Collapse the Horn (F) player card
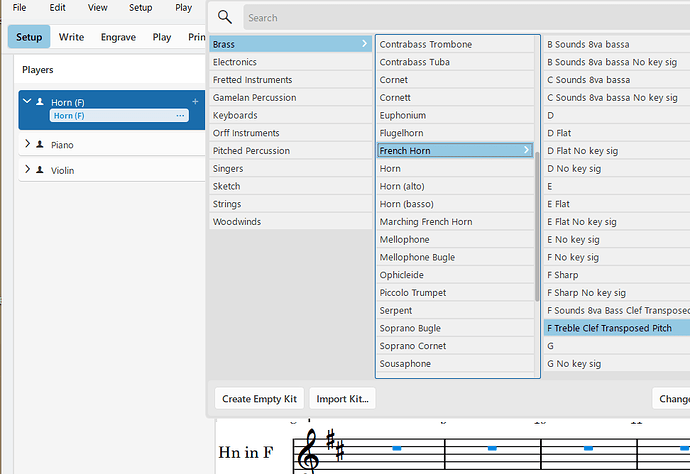The height and width of the screenshot is (474, 690). click(x=27, y=101)
